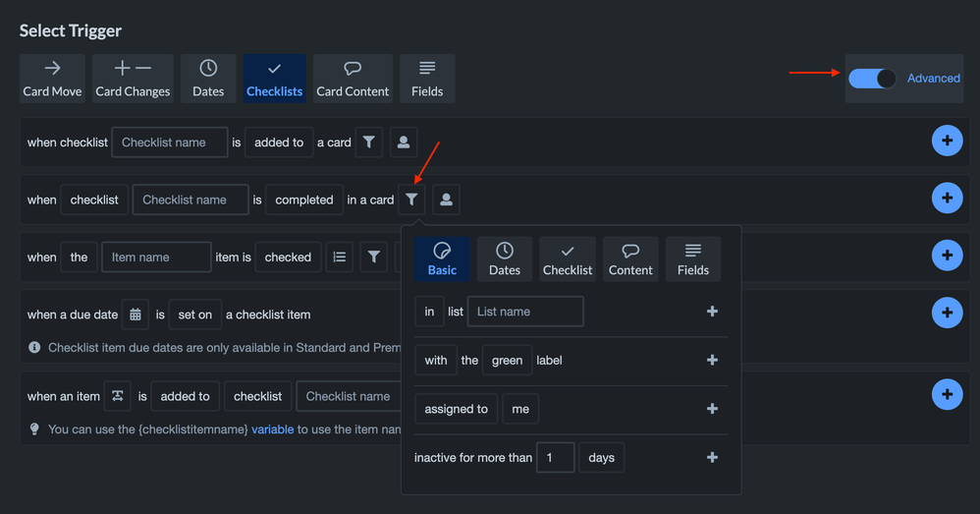The width and height of the screenshot is (980, 514).
Task: Click calendar icon next to 'when a due date'
Action: coord(135,314)
